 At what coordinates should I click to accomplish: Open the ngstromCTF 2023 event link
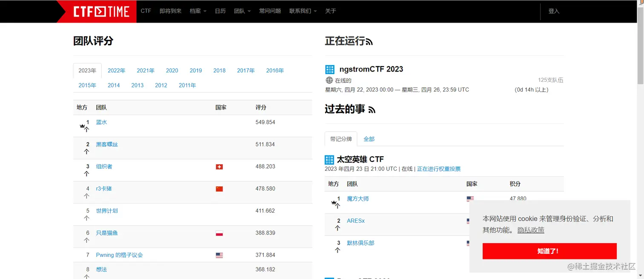point(371,69)
